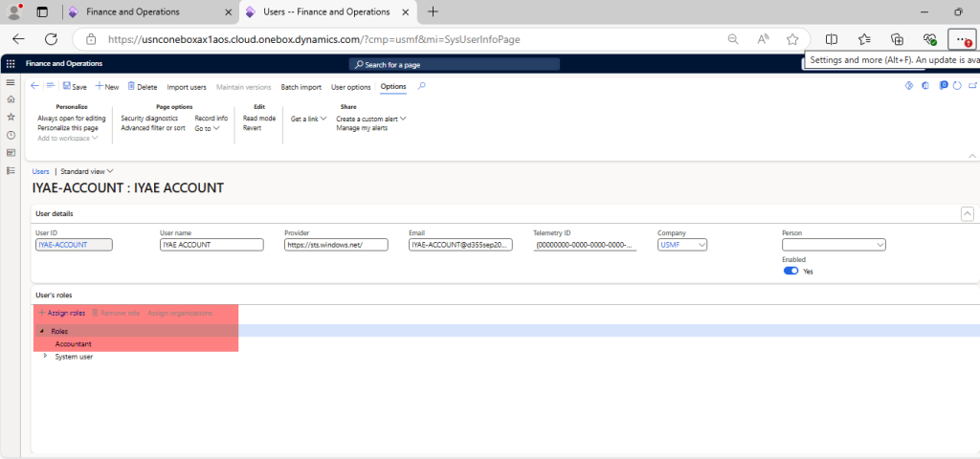
Task: Open Recent clock icon in sidebar
Action: tap(11, 135)
